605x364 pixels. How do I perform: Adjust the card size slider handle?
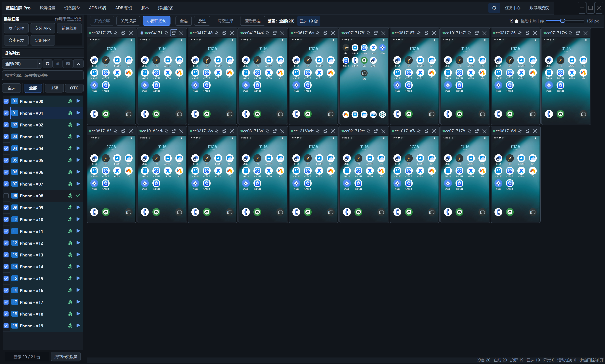tap(563, 21)
